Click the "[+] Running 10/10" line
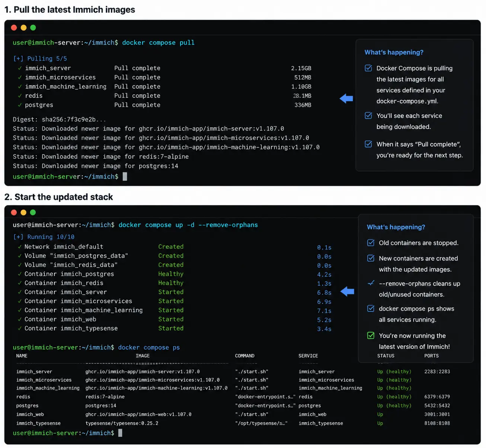 (44, 237)
